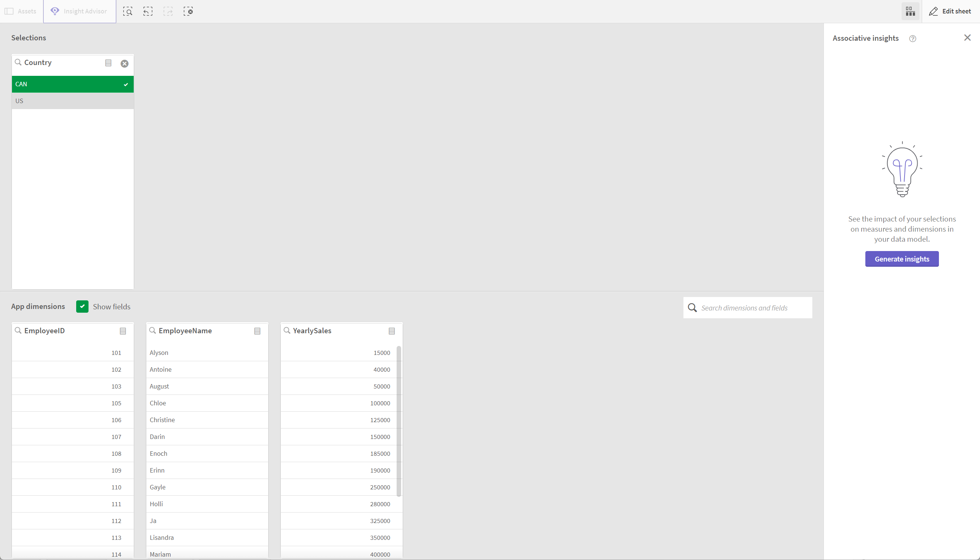Expand EmployeeName column list options
The image size is (980, 560).
pos(258,331)
